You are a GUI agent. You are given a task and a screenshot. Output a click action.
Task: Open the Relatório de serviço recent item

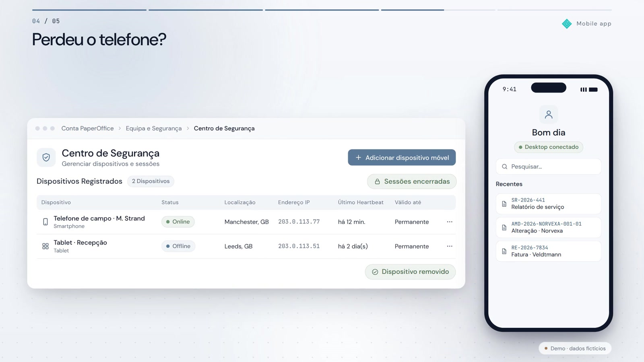click(x=549, y=204)
